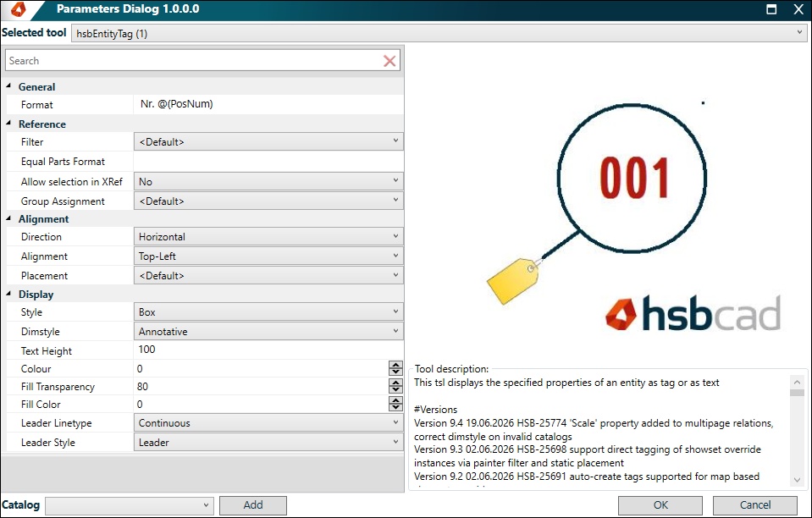Click the Cancel button
This screenshot has width=812, height=518.
point(755,505)
